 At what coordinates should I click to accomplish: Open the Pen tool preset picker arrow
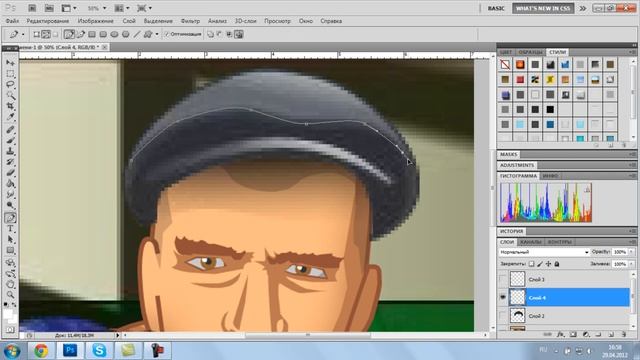pyautogui.click(x=23, y=35)
